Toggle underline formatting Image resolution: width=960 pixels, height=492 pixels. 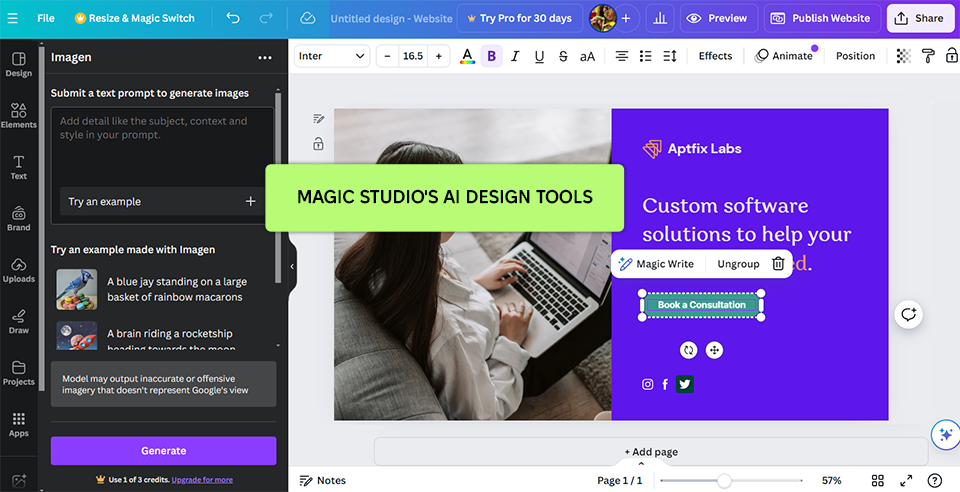pos(539,56)
